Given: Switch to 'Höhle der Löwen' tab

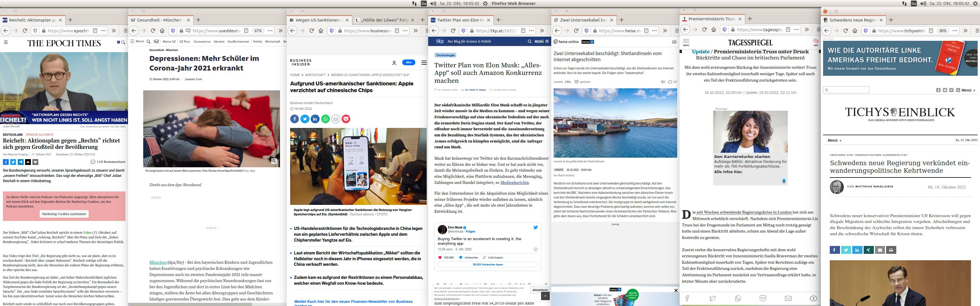Looking at the screenshot, I should point(385,20).
